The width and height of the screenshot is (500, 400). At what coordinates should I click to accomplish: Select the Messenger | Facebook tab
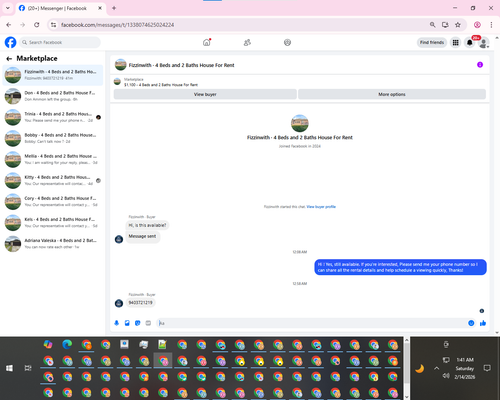tap(61, 8)
